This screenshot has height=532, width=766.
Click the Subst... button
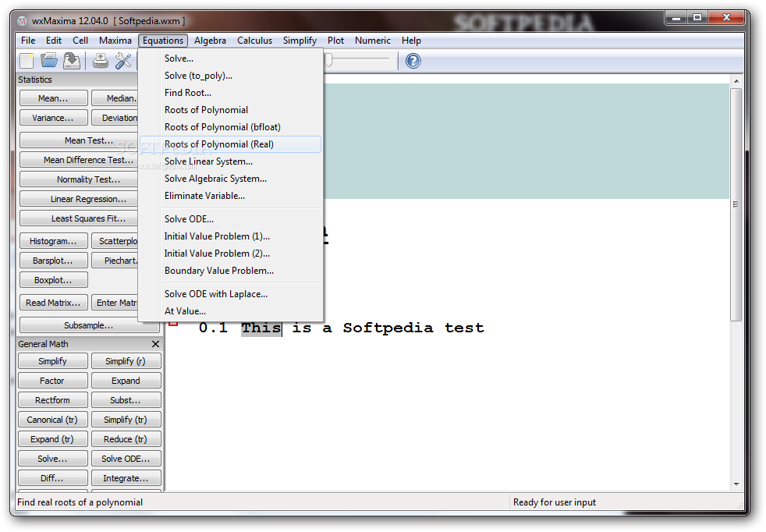[126, 400]
